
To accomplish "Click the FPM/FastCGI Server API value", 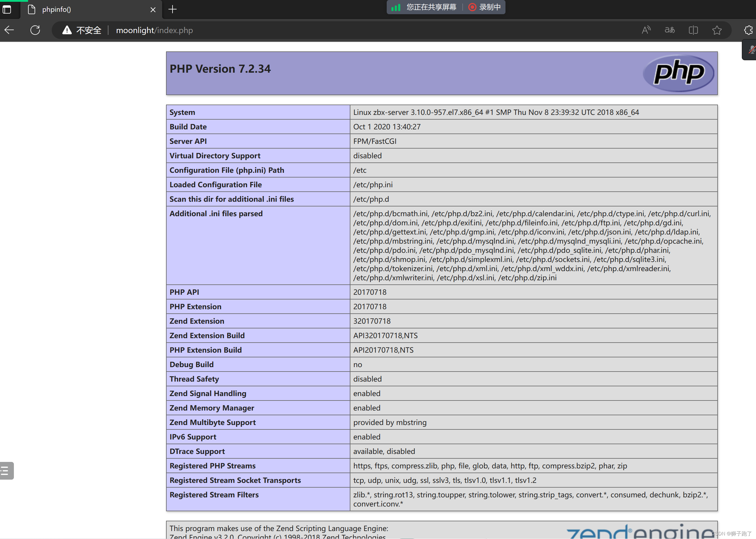I will [375, 141].
